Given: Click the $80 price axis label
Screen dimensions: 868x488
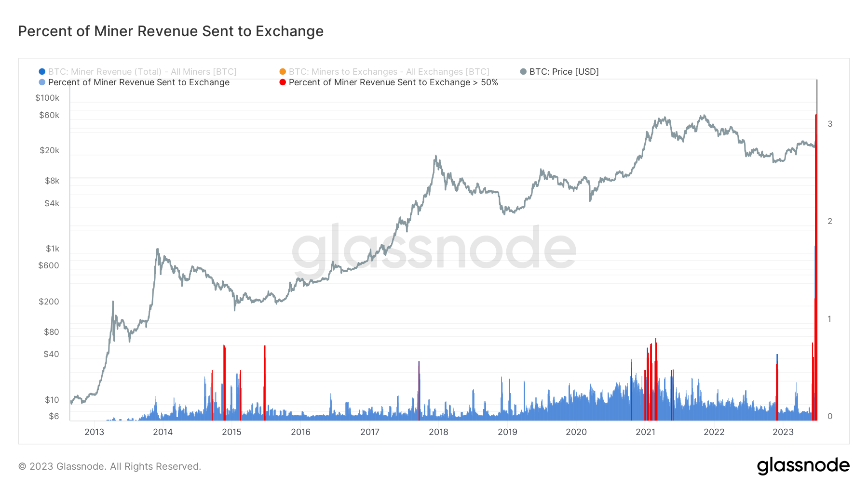Looking at the screenshot, I should coord(51,332).
